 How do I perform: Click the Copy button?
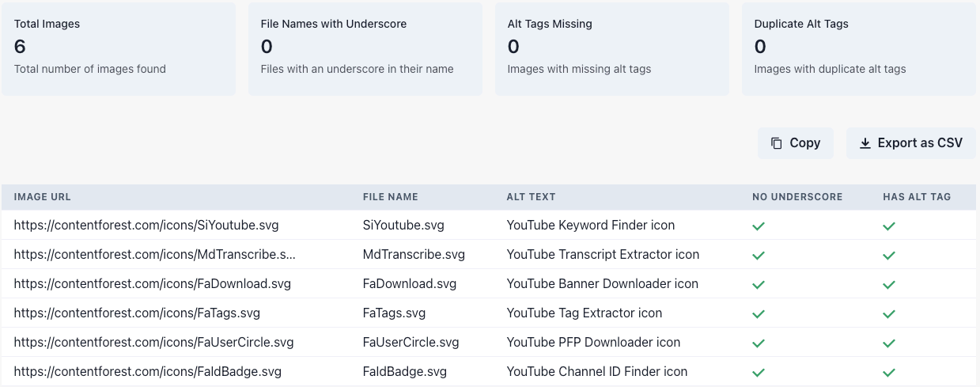tap(796, 143)
